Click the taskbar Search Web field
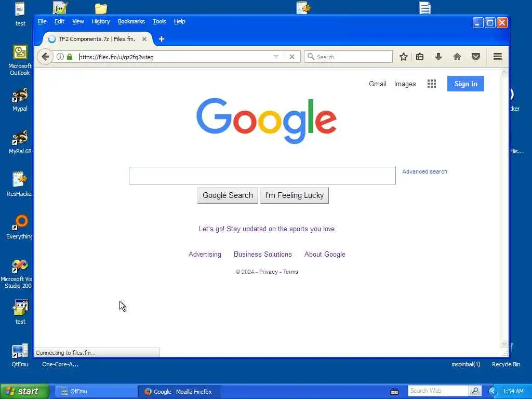532x399 pixels. 438,391
